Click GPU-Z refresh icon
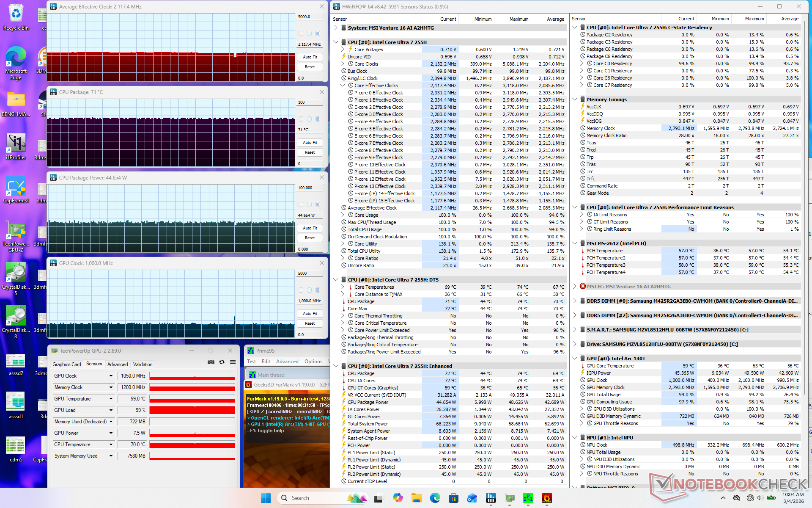This screenshot has width=812, height=508. [x=222, y=362]
